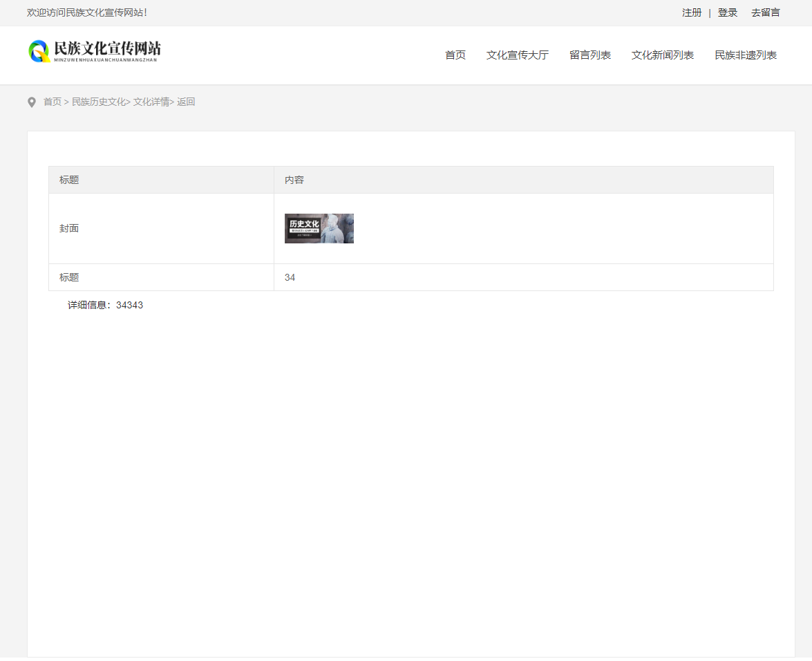Image resolution: width=812 pixels, height=661 pixels.
Task: Navigate to 民族非遗列表
Action: point(745,55)
